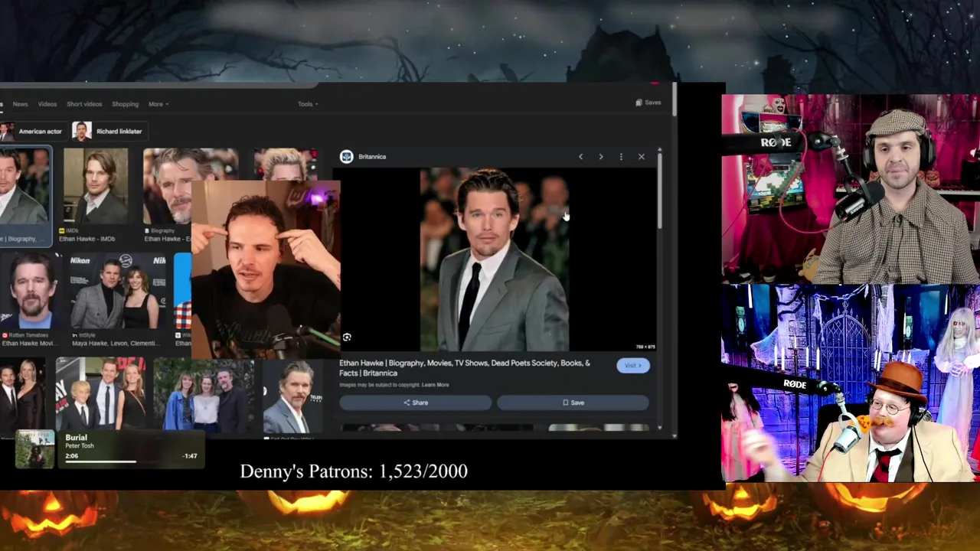Click the Share button
980x551 pixels.
(x=416, y=403)
